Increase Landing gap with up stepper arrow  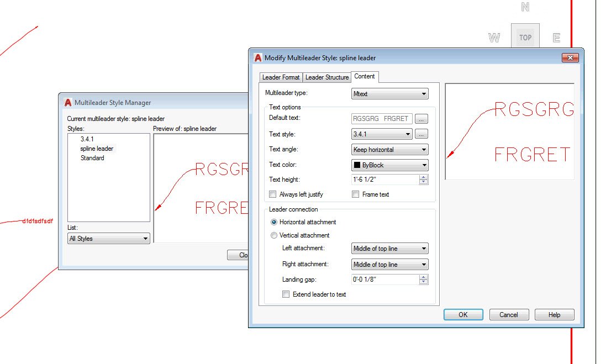tap(424, 277)
